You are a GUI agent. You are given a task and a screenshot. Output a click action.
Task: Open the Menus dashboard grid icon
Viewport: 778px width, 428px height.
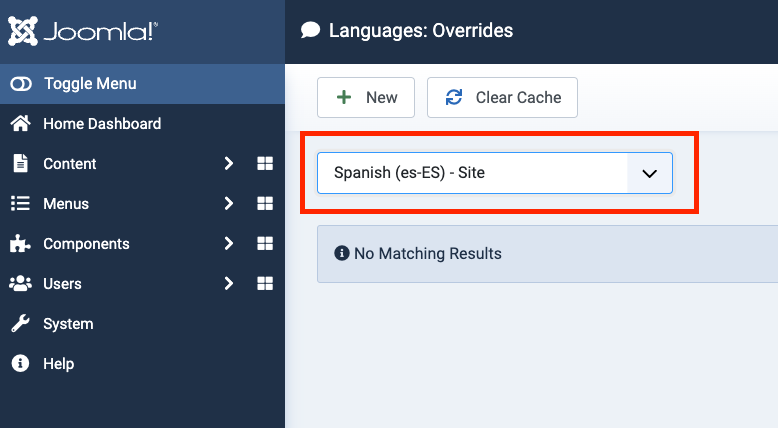pyautogui.click(x=265, y=204)
